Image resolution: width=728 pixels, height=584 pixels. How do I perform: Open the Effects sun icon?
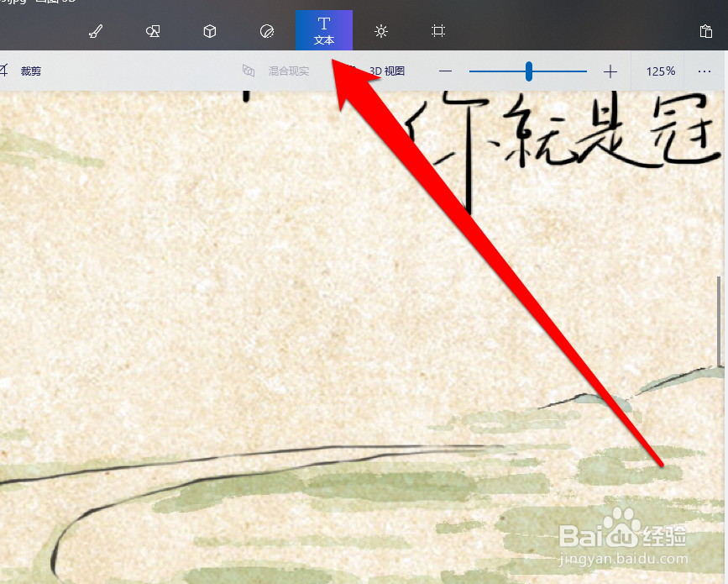[x=381, y=31]
